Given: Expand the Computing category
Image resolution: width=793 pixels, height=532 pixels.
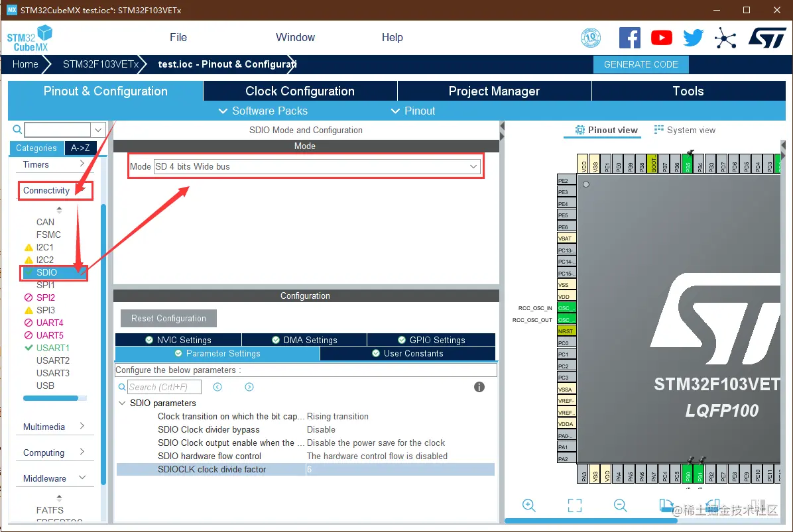Looking at the screenshot, I should point(54,452).
